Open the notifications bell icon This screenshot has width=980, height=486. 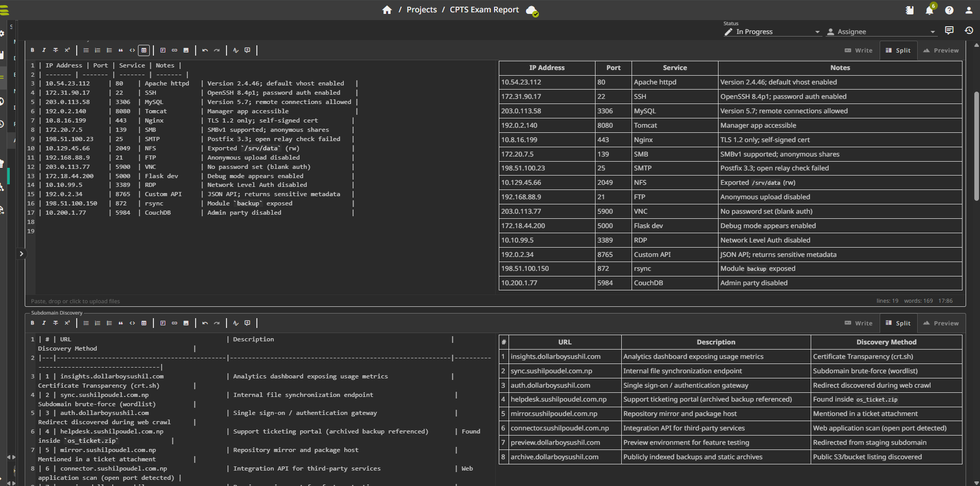(929, 10)
